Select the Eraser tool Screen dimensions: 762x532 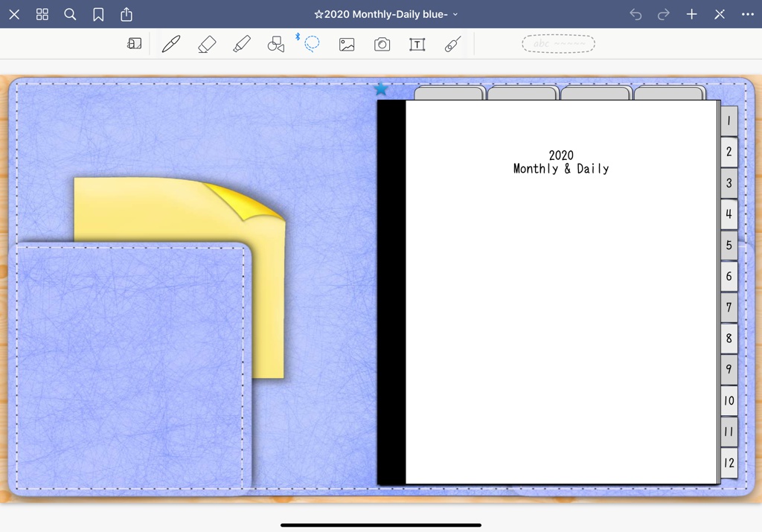click(207, 44)
